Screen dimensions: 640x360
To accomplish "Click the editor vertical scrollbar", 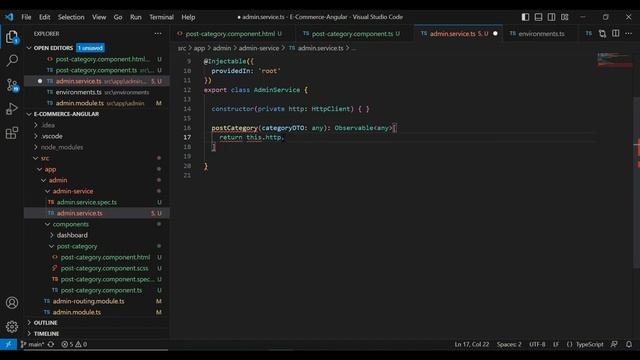I will click(x=636, y=182).
